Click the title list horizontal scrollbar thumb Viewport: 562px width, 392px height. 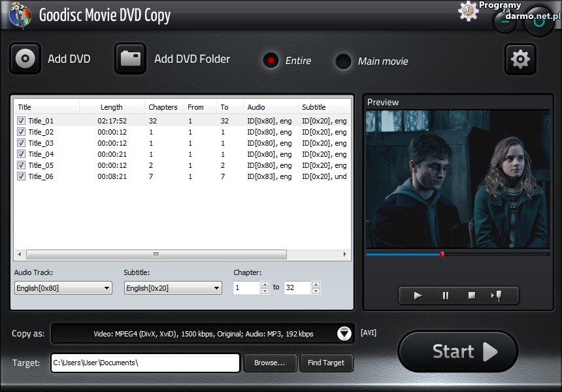156,254
